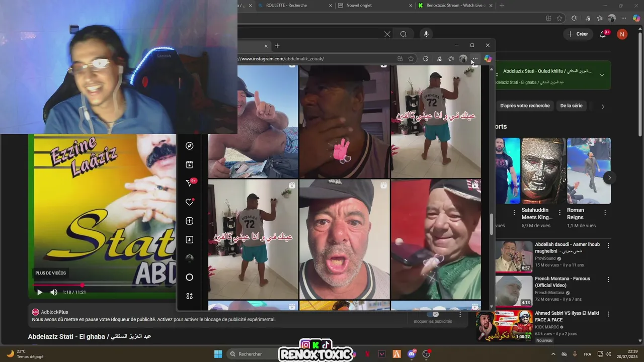Open Instagram post of man pointing on beach
The image size is (644, 362).
[253, 122]
